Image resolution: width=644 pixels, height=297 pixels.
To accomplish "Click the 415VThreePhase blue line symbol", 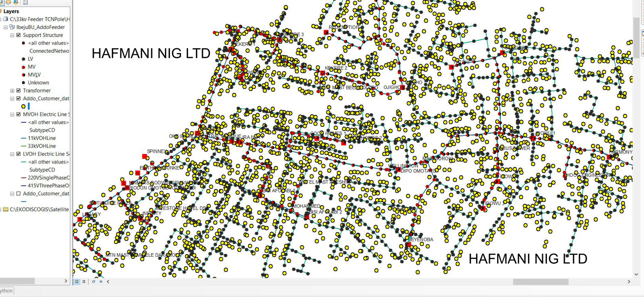I will (x=23, y=186).
